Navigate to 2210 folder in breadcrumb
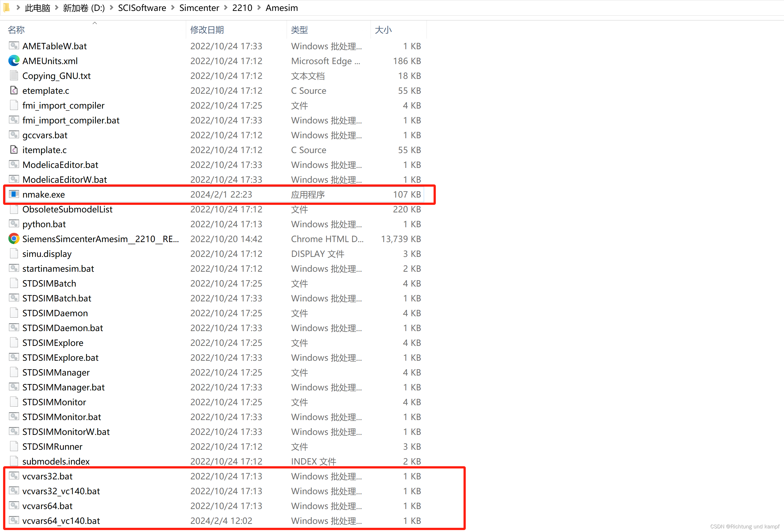 coord(242,8)
